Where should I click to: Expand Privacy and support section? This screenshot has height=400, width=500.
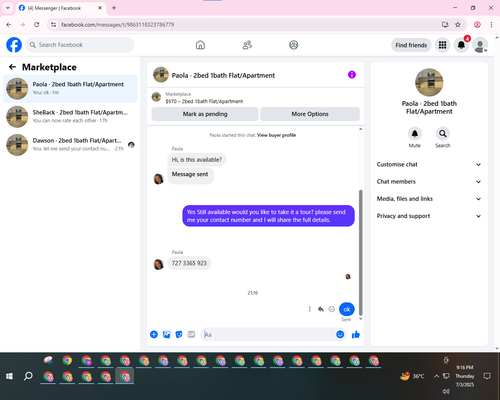[x=429, y=216]
